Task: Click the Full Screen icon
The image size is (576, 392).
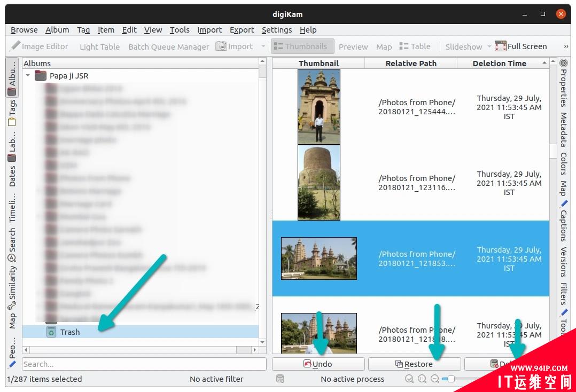Action: pyautogui.click(x=500, y=46)
